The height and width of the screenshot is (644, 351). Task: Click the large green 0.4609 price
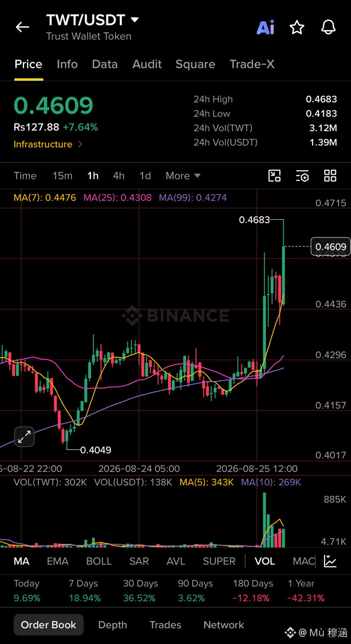[x=53, y=105]
